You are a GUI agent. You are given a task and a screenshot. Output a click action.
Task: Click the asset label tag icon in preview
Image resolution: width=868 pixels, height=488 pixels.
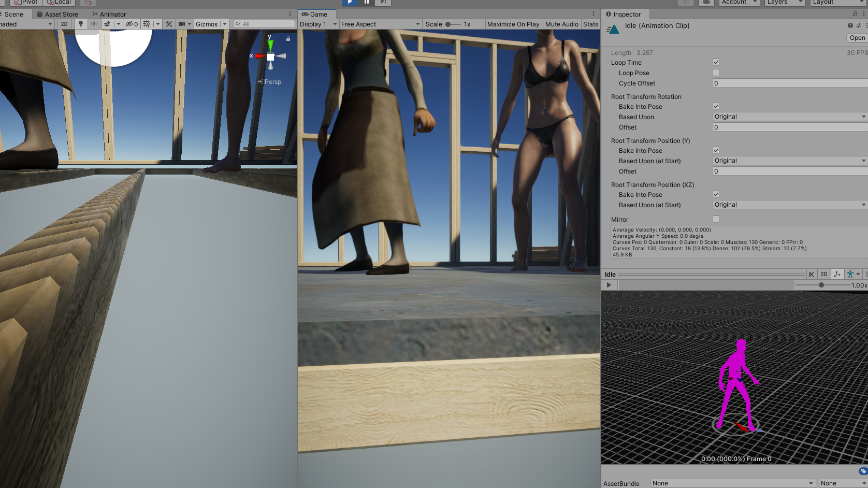pyautogui.click(x=863, y=471)
